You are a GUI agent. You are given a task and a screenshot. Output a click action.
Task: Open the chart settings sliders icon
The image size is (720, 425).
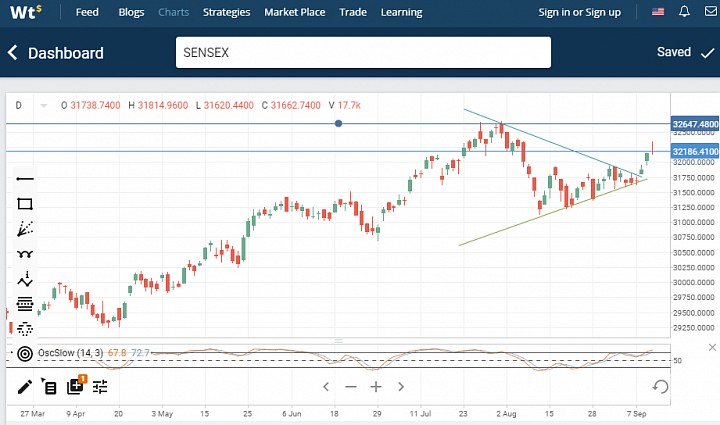pos(100,387)
